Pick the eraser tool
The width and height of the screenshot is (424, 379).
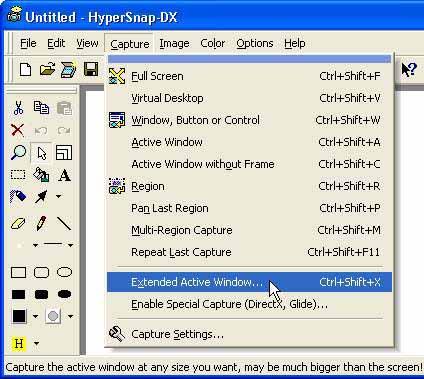click(18, 224)
